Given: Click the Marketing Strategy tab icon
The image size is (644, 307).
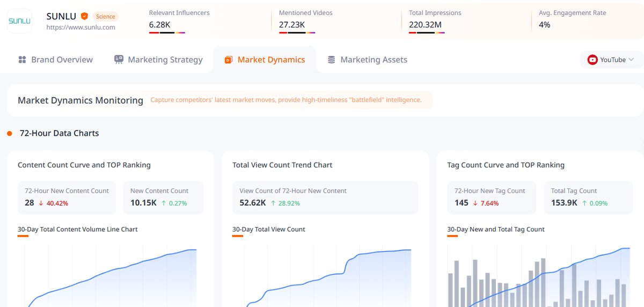Looking at the screenshot, I should coord(119,60).
